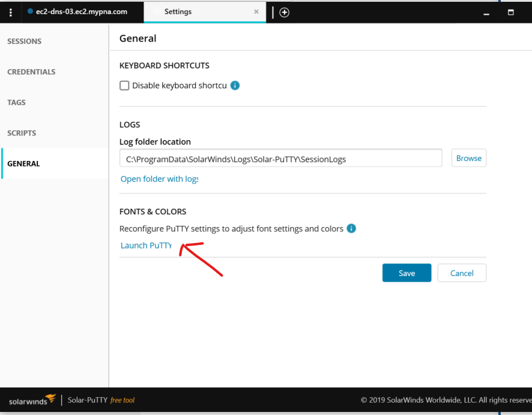This screenshot has width=532, height=415.
Task: Click the Browse button
Action: coord(468,158)
